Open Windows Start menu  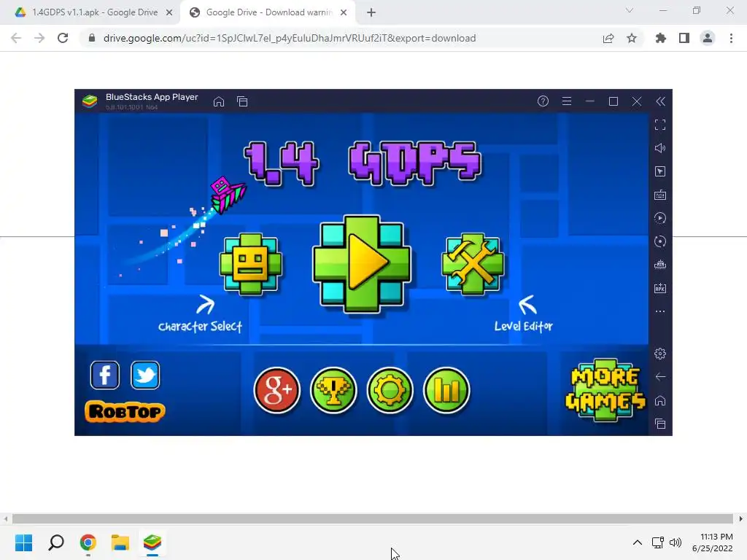24,542
